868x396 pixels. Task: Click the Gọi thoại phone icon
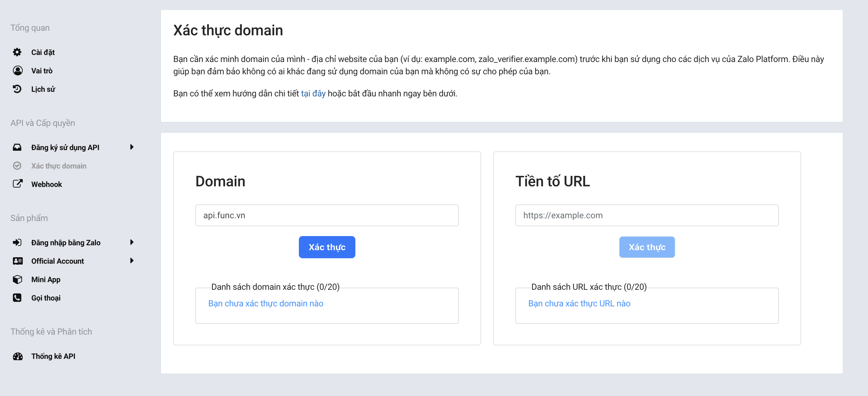coord(17,298)
